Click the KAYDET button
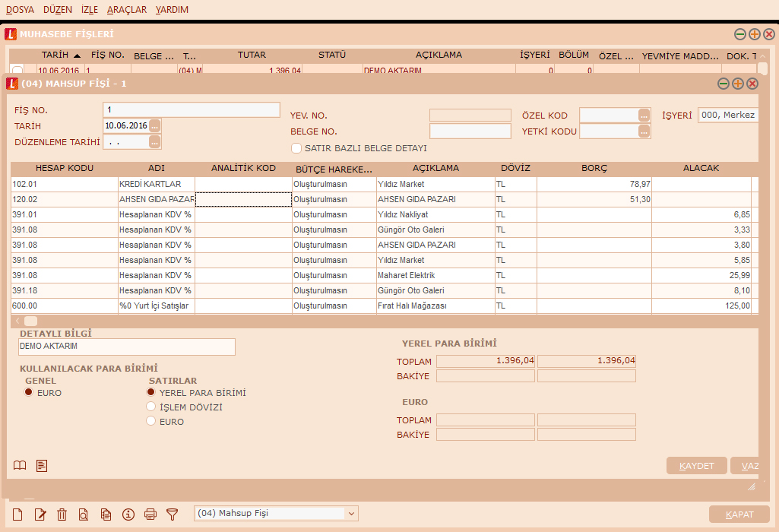 pyautogui.click(x=696, y=465)
